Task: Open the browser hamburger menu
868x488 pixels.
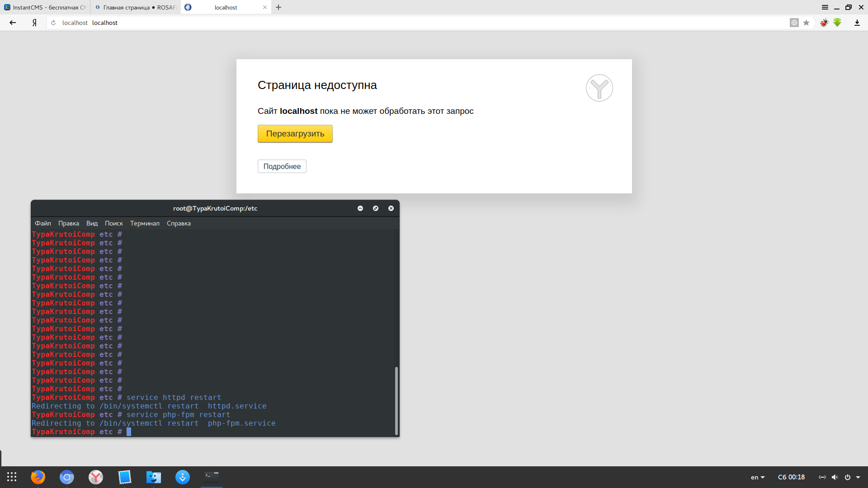Action: tap(825, 7)
